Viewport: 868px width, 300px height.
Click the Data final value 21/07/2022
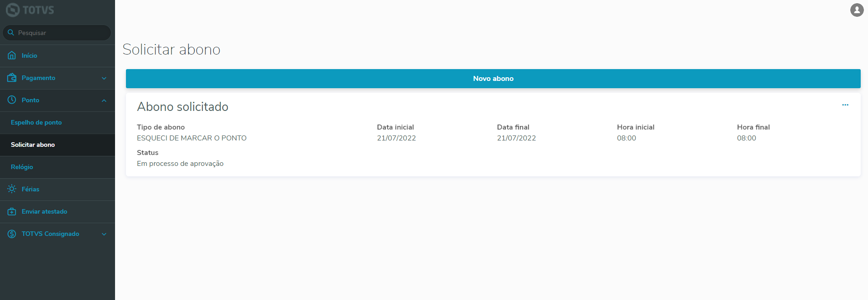coord(517,138)
